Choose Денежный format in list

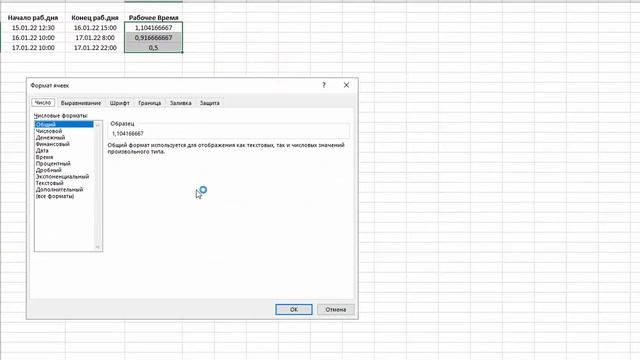64,138
